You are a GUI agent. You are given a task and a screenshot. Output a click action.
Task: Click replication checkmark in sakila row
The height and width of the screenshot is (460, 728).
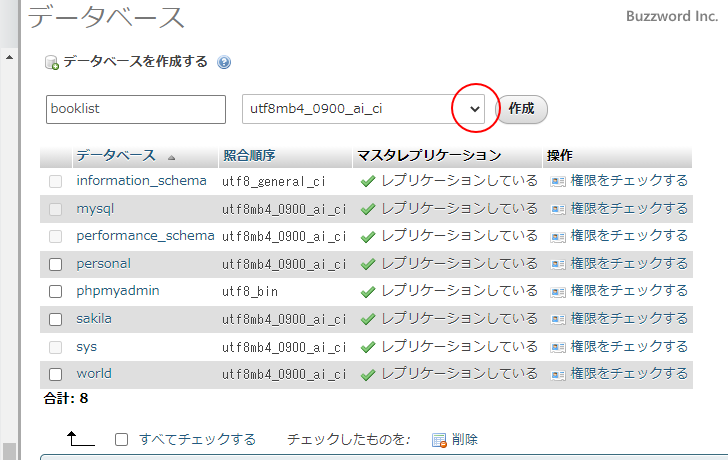(368, 319)
